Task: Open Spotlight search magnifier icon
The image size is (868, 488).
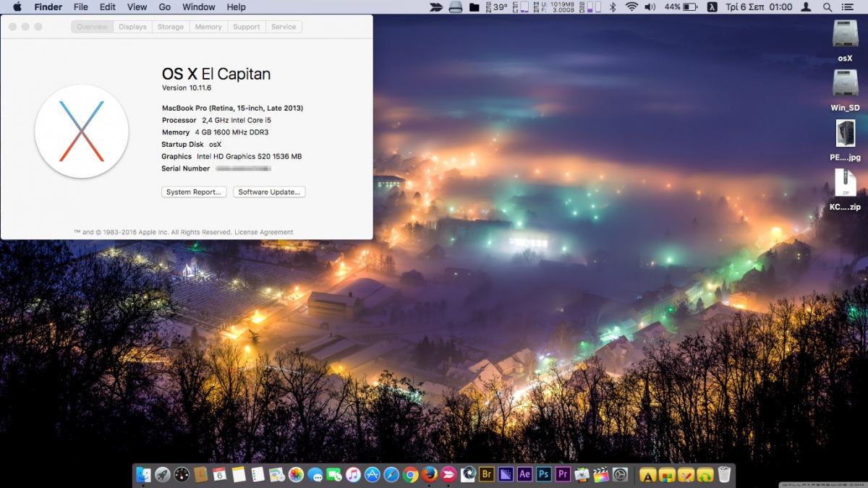Action: (x=827, y=7)
